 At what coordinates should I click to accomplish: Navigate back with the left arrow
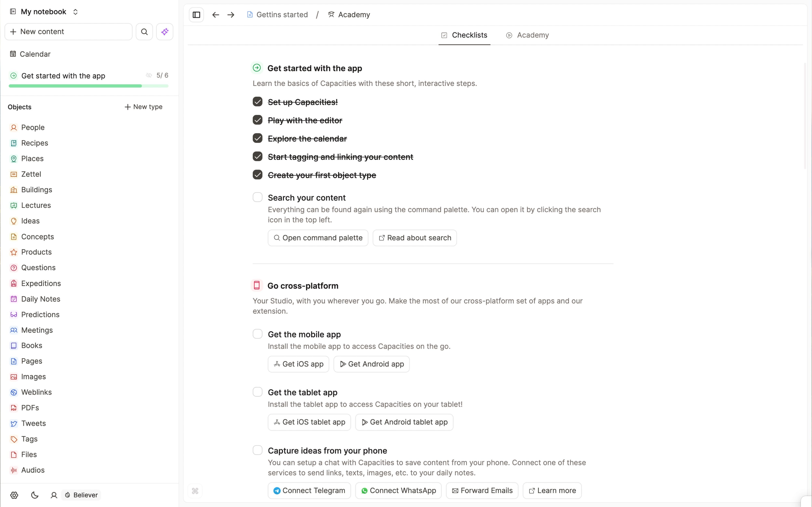215,15
